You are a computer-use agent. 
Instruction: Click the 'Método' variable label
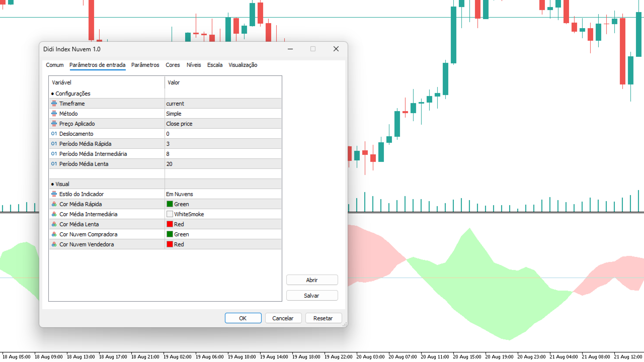68,114
